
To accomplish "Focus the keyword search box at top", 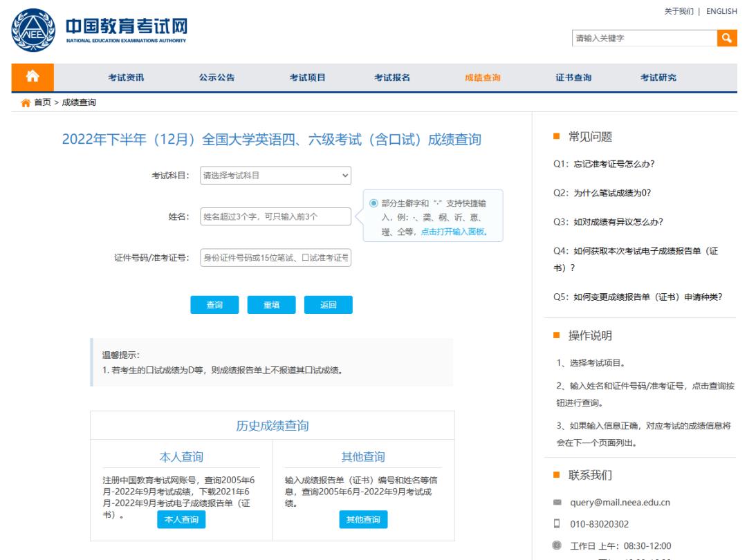I will coord(644,38).
